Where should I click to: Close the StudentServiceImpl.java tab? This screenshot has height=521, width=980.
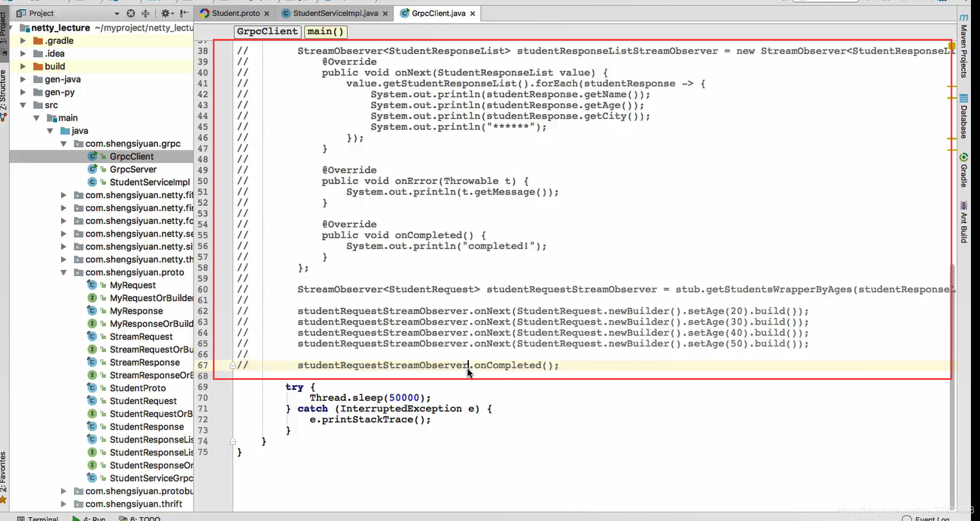coord(385,14)
